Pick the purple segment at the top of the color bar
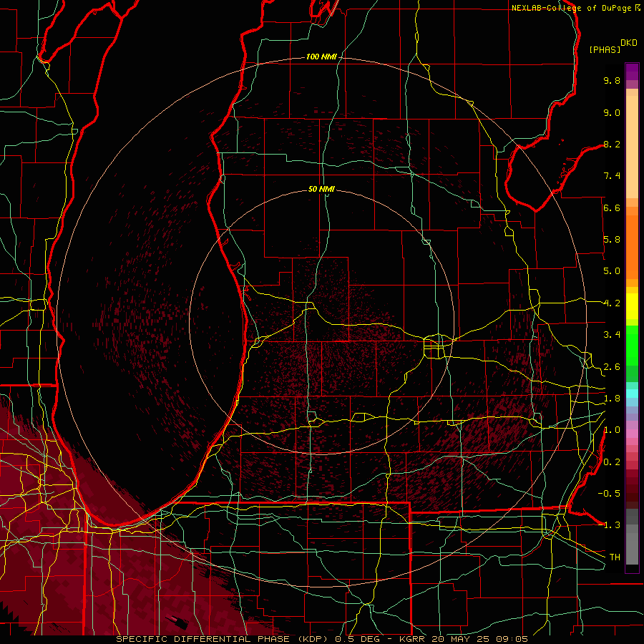The image size is (644, 644). pos(632,72)
